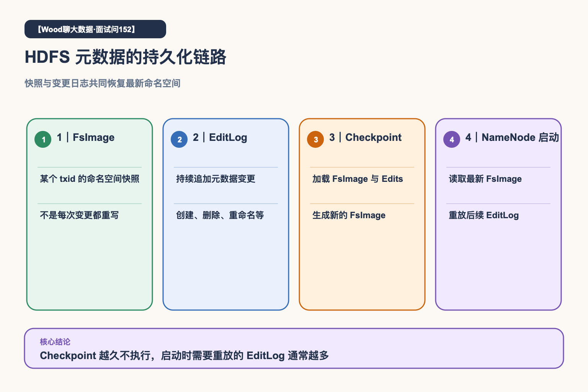The image size is (588, 392).
Task: Click the line "某个 txid 的命名空间快照"
Action: pyautogui.click(x=90, y=179)
